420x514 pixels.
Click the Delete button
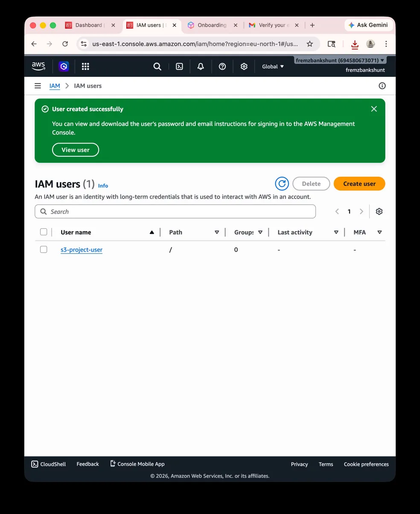311,184
